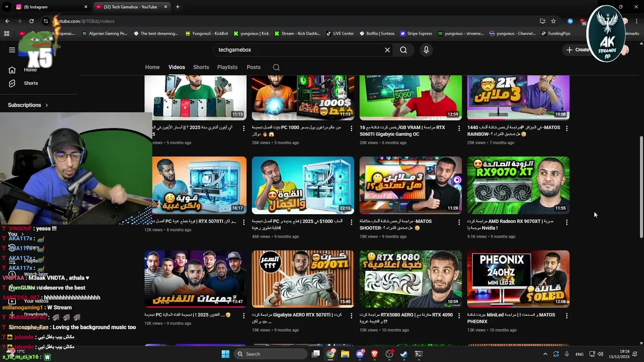Open the RTX 5060Ti Gigabyte review thumbnail
The height and width of the screenshot is (362, 644).
pos(411,98)
